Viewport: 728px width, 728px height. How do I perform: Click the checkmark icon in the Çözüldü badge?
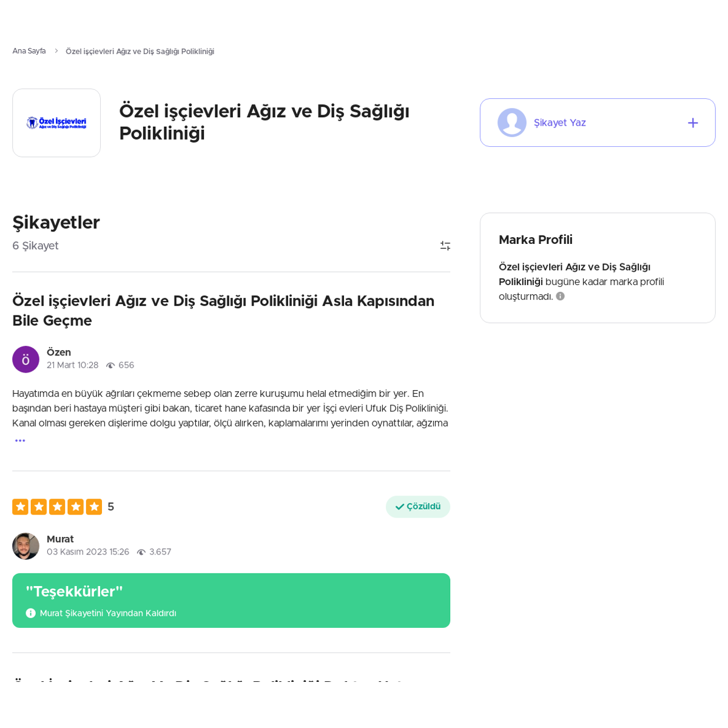(400, 507)
